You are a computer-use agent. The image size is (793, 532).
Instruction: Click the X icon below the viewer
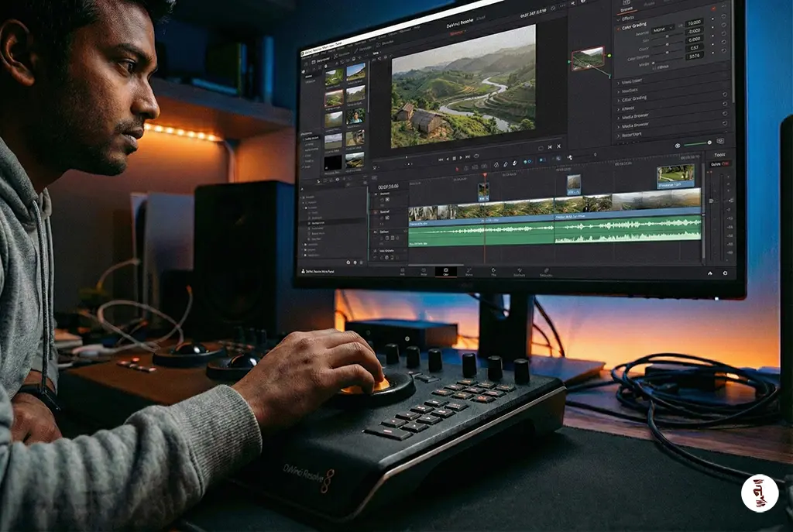pos(559,146)
